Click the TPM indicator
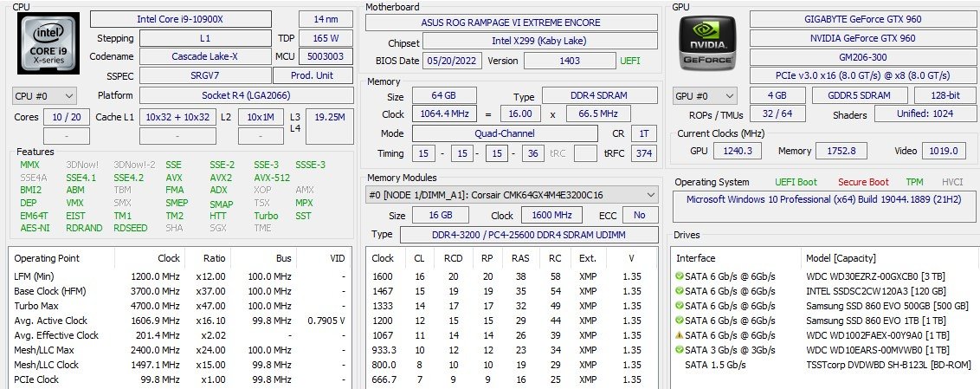The image size is (980, 389). (914, 182)
